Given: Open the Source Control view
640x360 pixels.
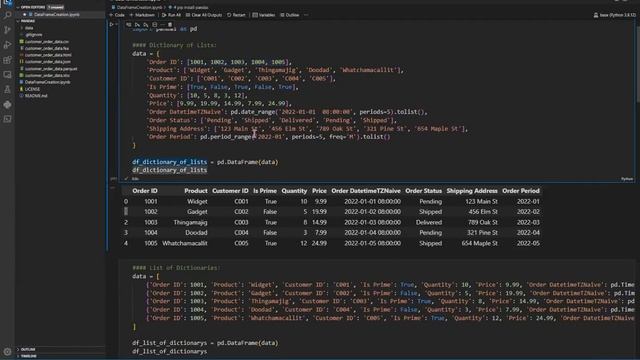Looking at the screenshot, I should point(7,30).
